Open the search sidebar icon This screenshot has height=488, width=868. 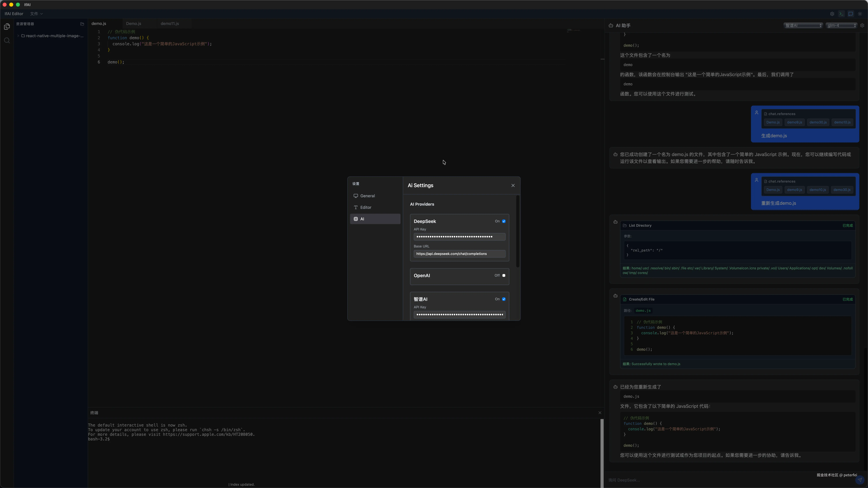7,40
